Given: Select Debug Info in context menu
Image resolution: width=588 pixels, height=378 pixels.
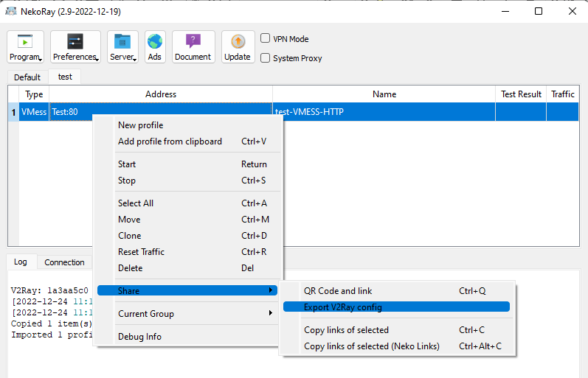Looking at the screenshot, I should click(x=139, y=337).
